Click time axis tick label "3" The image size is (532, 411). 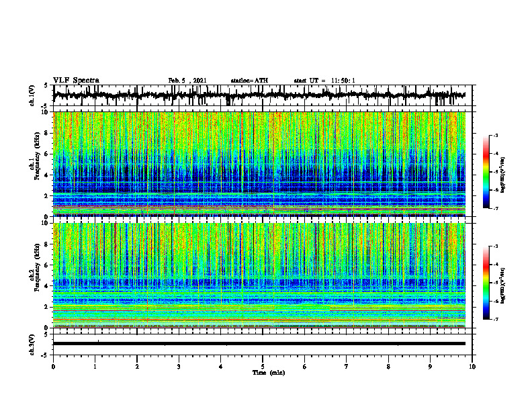[x=179, y=367]
